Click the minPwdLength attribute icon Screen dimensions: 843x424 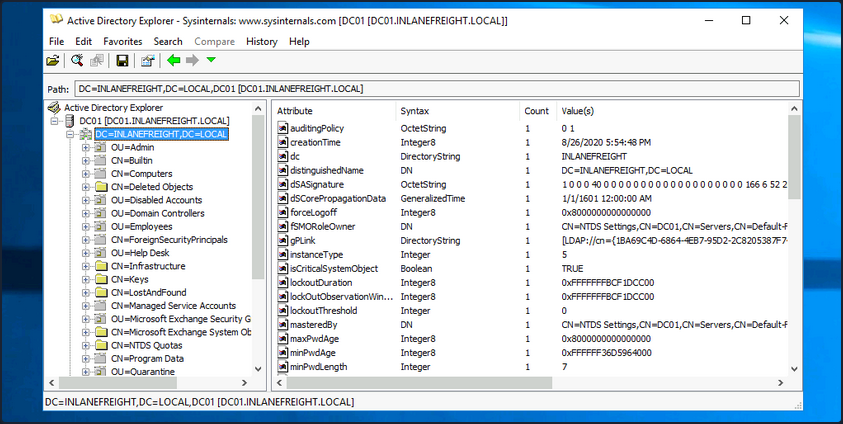click(x=283, y=367)
